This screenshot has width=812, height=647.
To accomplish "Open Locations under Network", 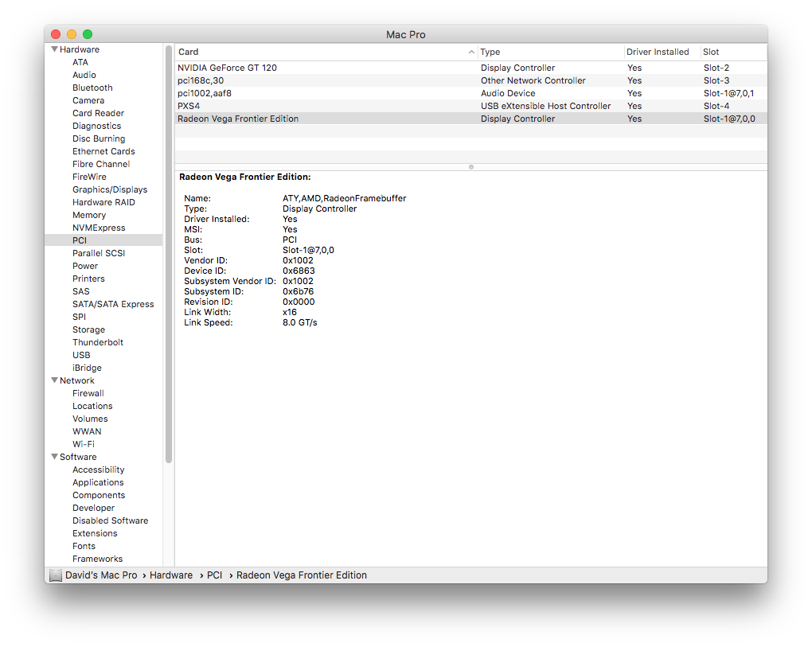I will coord(92,406).
